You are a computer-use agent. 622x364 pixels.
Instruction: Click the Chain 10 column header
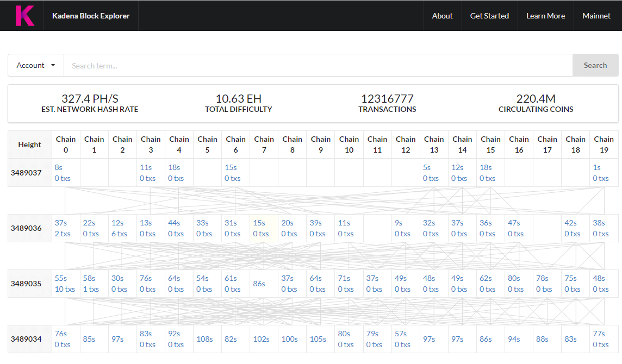[349, 145]
